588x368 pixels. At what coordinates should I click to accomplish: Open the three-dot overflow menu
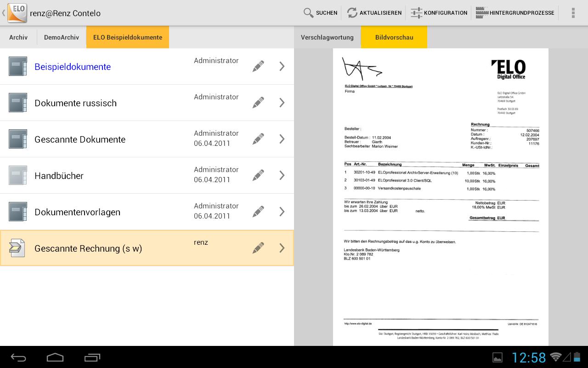(x=573, y=13)
